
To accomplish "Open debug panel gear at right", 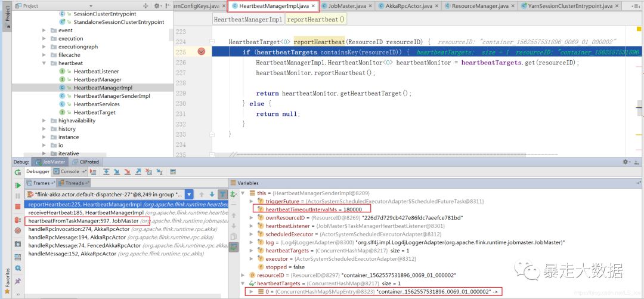I will [x=626, y=162].
